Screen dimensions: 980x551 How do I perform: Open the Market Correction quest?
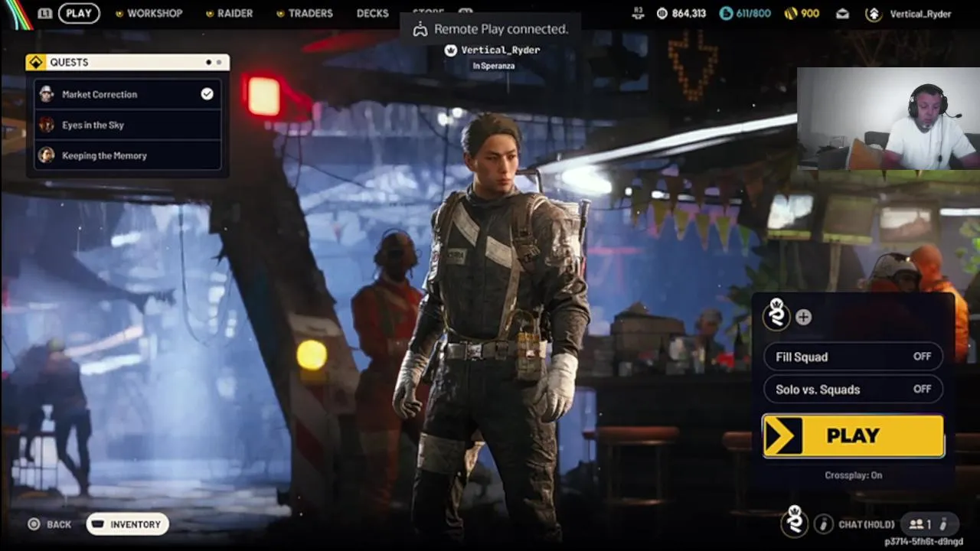pos(128,94)
